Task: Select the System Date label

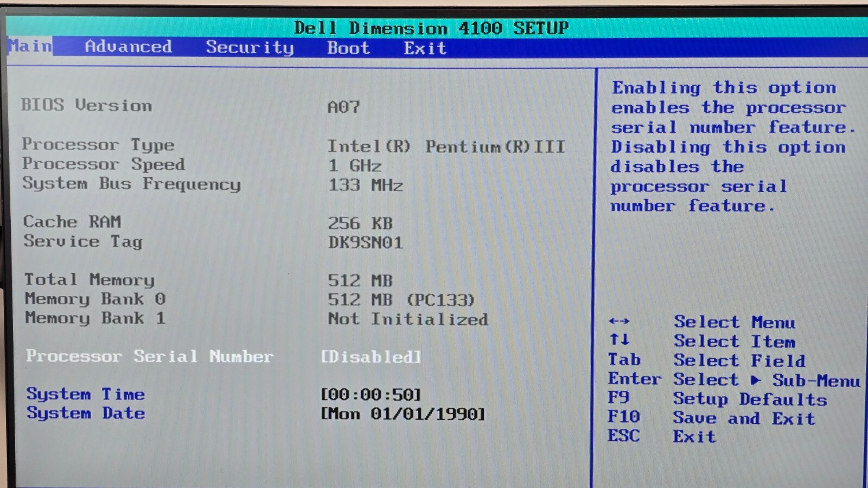Action: 86,413
